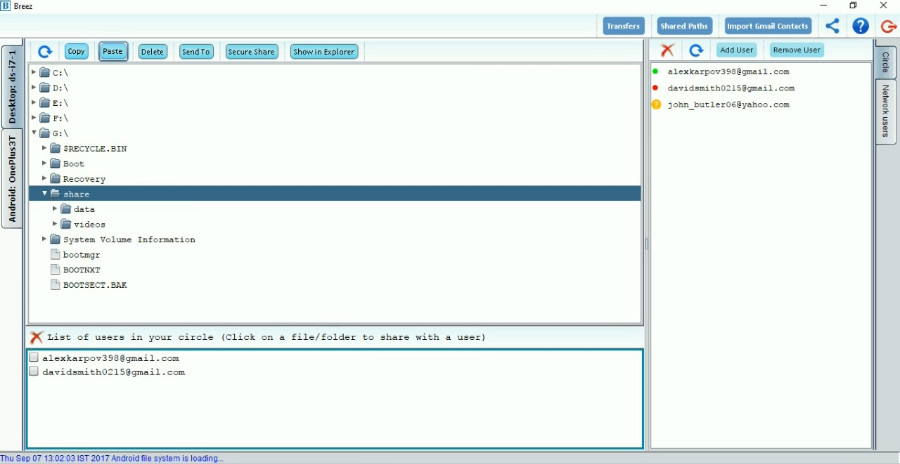The width and height of the screenshot is (900, 464).
Task: Click the BOOTSECT.BAK file icon
Action: pos(55,284)
